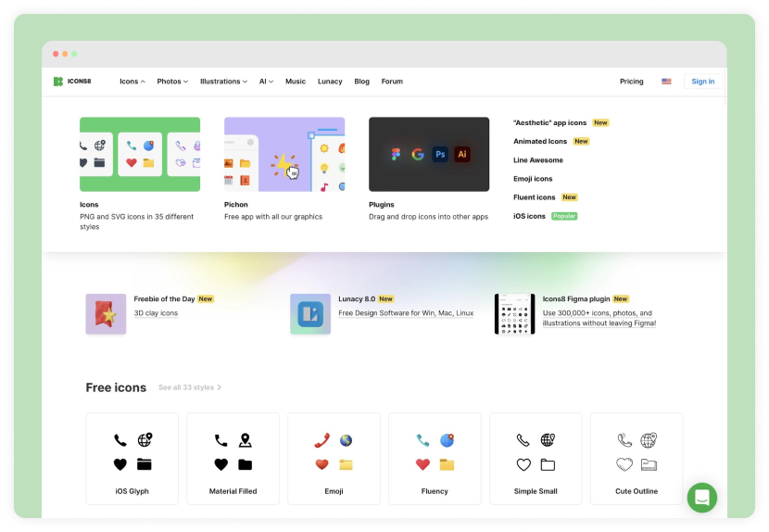Click See all 33 styles link
The image size is (769, 532).
[190, 387]
